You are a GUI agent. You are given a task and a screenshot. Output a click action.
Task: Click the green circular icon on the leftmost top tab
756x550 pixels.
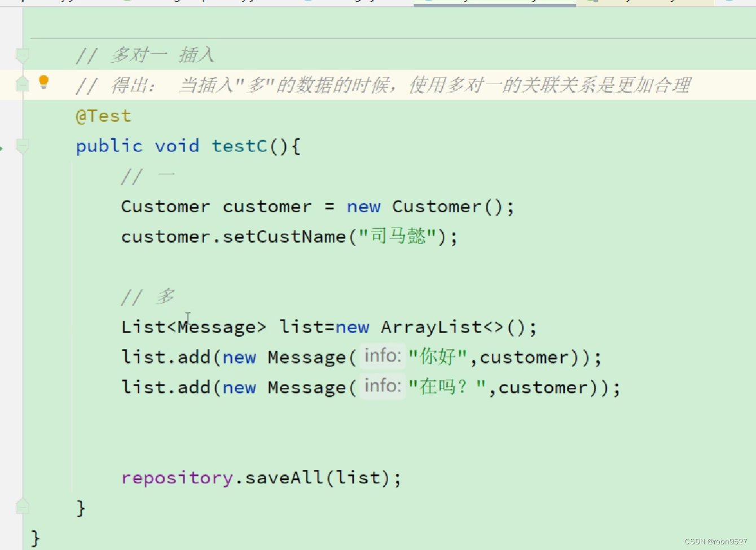point(127,2)
